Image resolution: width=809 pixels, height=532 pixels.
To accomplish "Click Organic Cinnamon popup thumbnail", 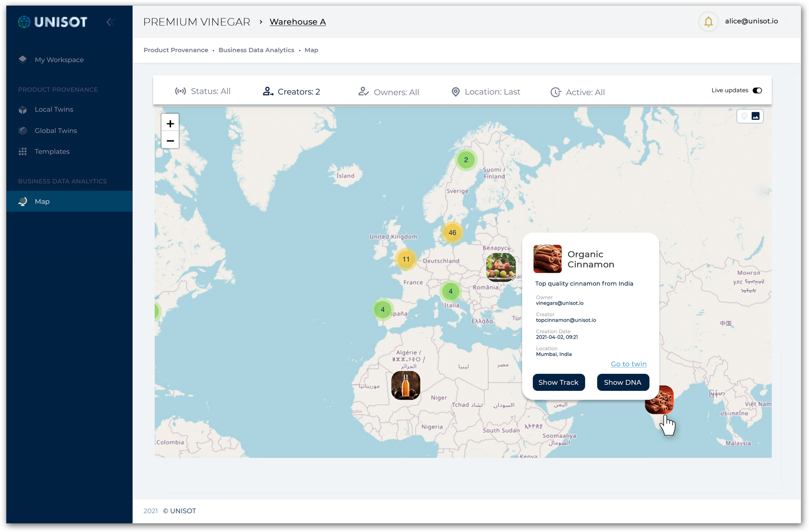I will tap(548, 259).
